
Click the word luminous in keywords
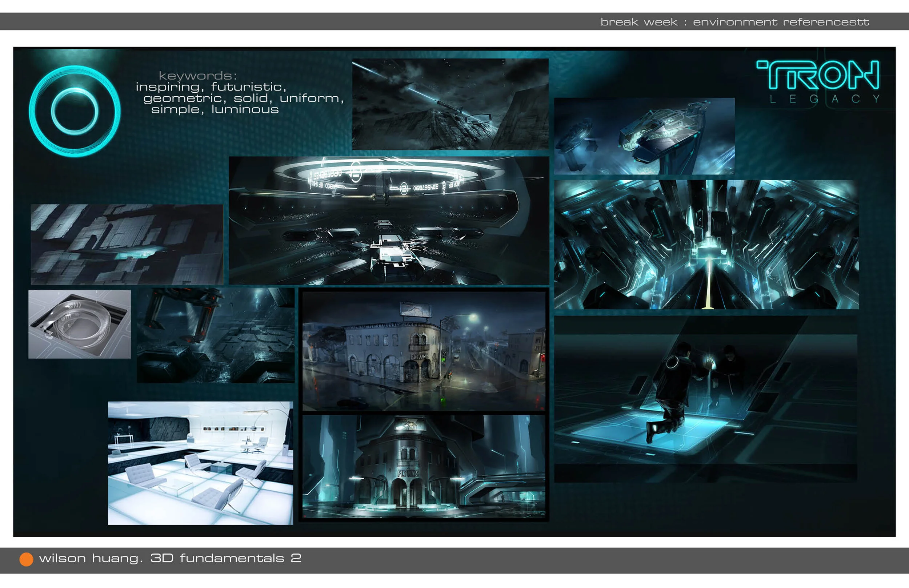[245, 110]
